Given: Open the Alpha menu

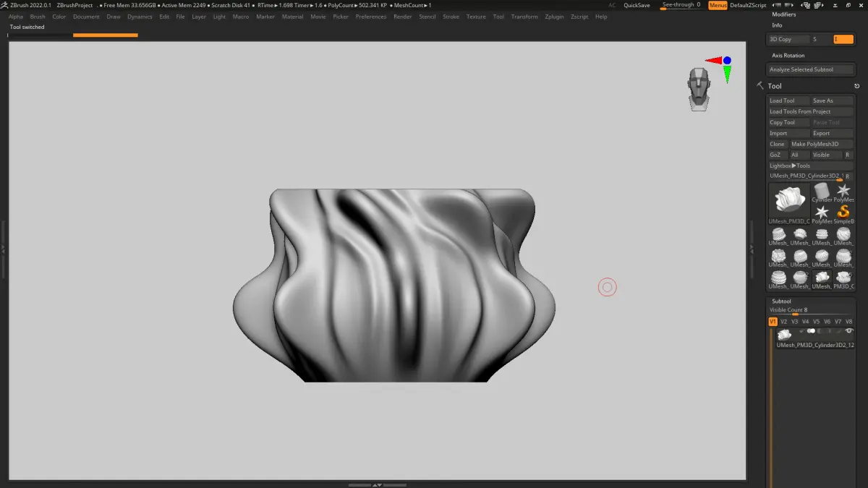Looking at the screenshot, I should coord(16,17).
